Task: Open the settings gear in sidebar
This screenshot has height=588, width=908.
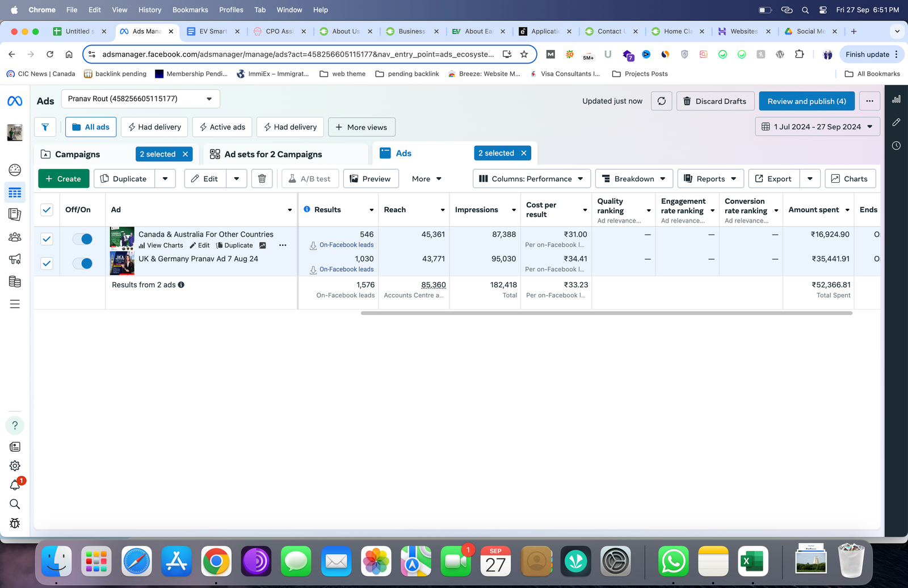Action: (x=15, y=466)
